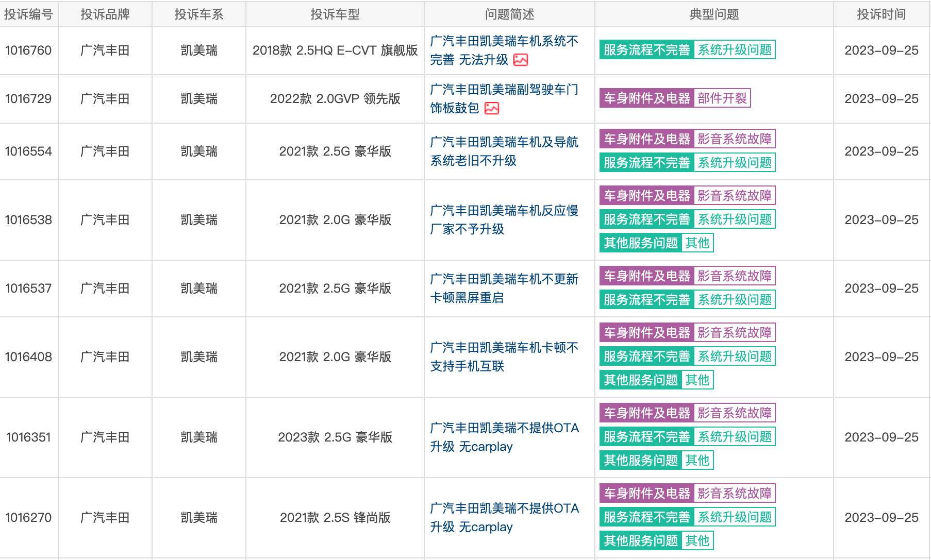Click the model "2023款 2.5G 豪华版"
Image resolution: width=931 pixels, height=560 pixels.
coord(335,437)
